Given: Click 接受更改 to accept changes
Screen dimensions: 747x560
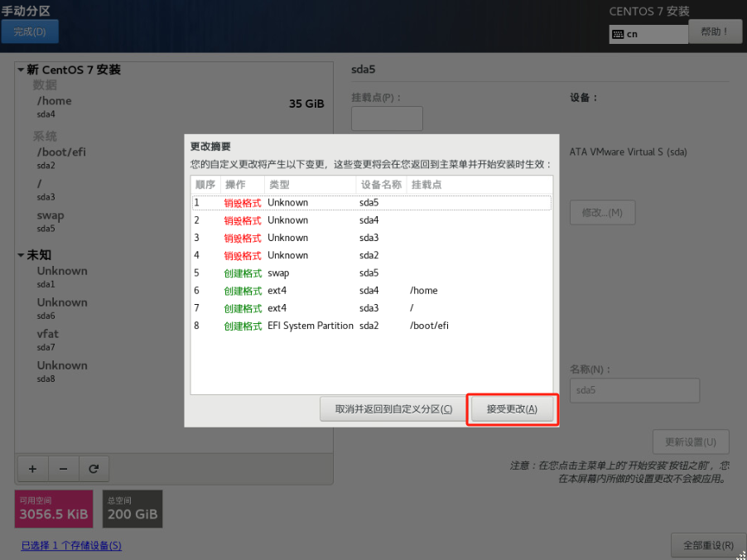Looking at the screenshot, I should pos(512,409).
